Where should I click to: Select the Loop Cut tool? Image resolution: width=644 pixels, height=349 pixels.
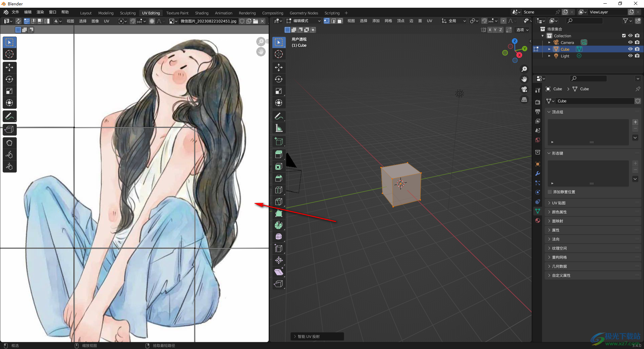[x=279, y=190]
